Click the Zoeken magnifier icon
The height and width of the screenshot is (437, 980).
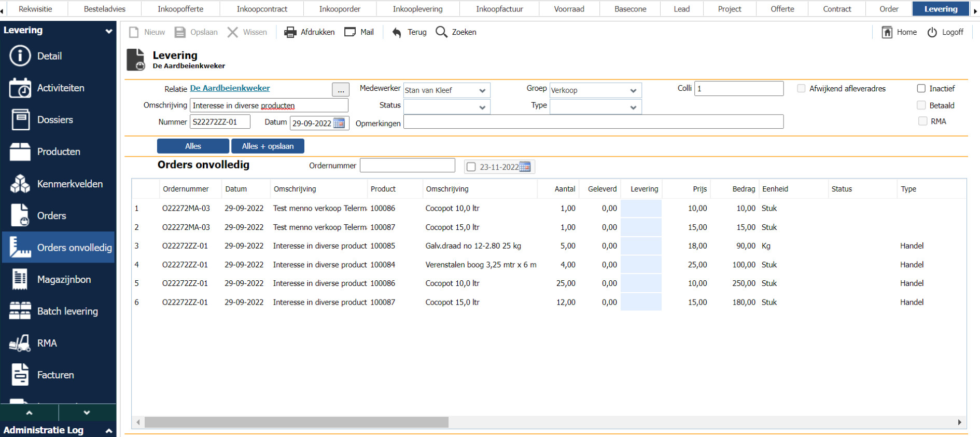441,32
